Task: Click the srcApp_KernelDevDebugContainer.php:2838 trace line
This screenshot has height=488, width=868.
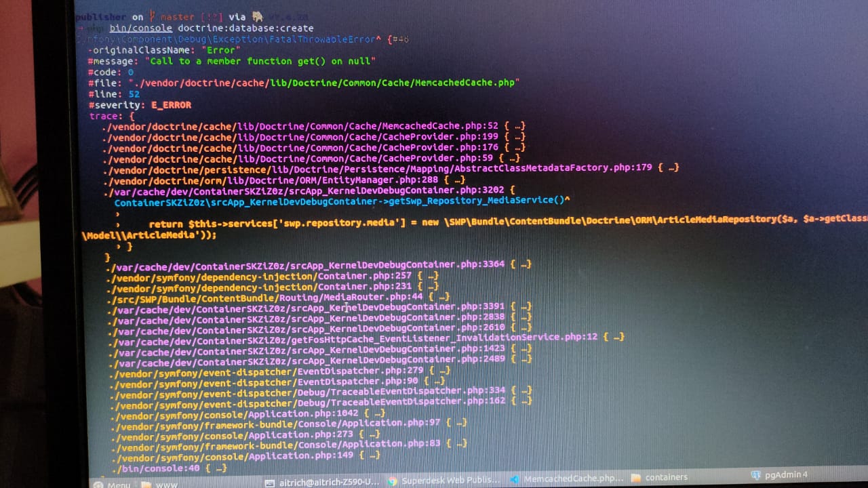Action: point(320,317)
